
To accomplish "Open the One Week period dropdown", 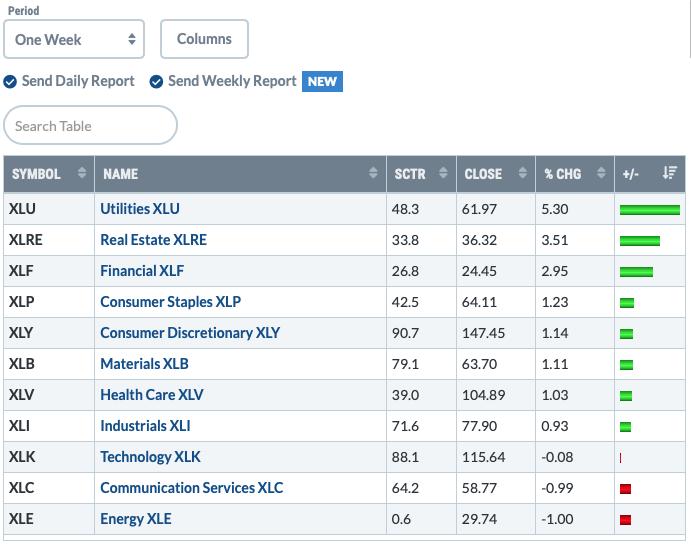I will [74, 40].
